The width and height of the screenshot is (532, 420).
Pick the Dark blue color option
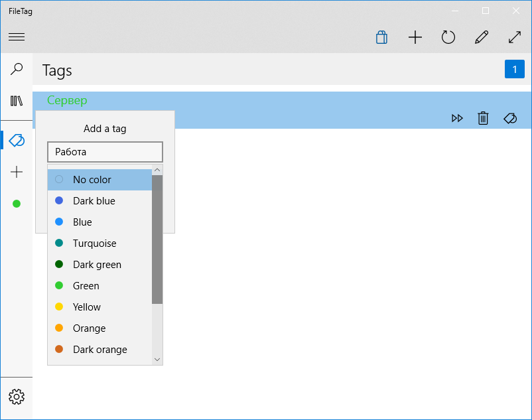click(100, 201)
